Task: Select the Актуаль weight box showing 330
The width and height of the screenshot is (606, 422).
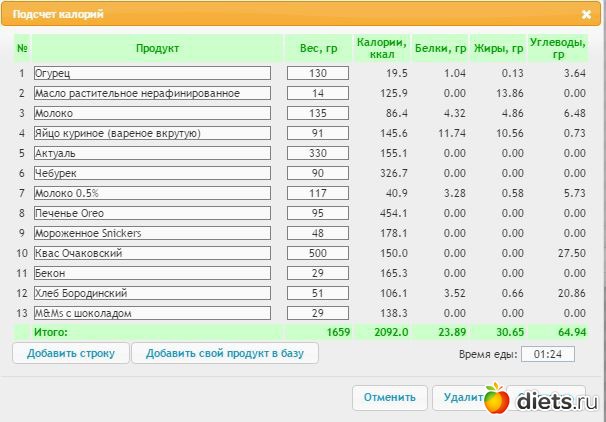Action: pos(318,153)
